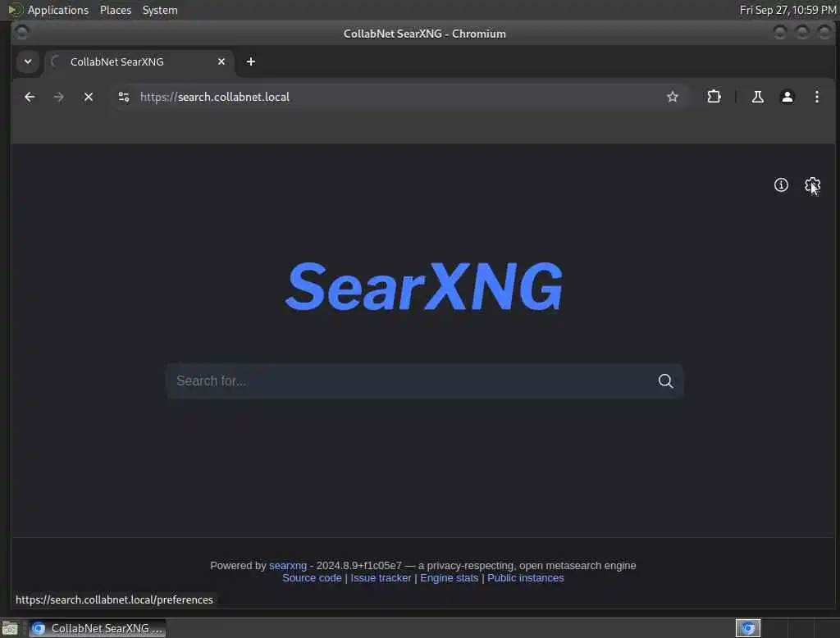The width and height of the screenshot is (840, 638).
Task: Stop page loading with X button
Action: [89, 97]
